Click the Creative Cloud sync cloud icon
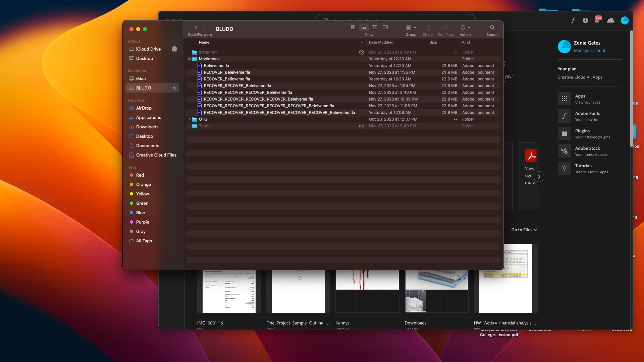 tap(610, 21)
